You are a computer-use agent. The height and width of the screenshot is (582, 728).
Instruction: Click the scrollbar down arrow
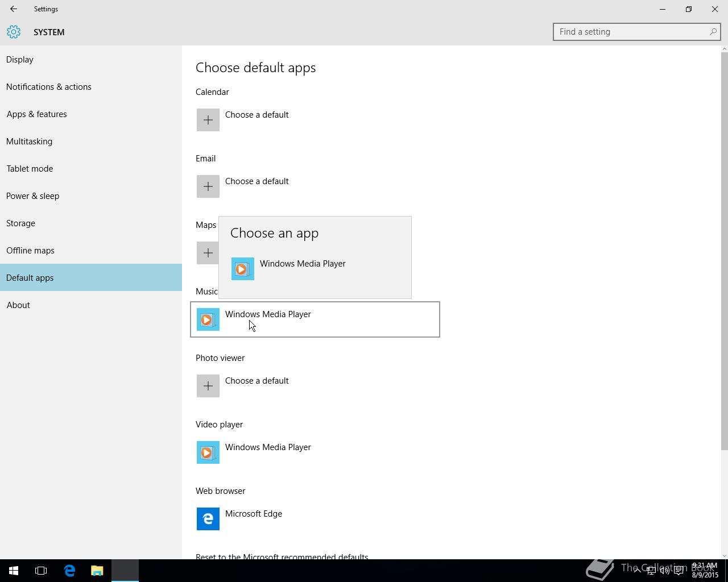724,555
